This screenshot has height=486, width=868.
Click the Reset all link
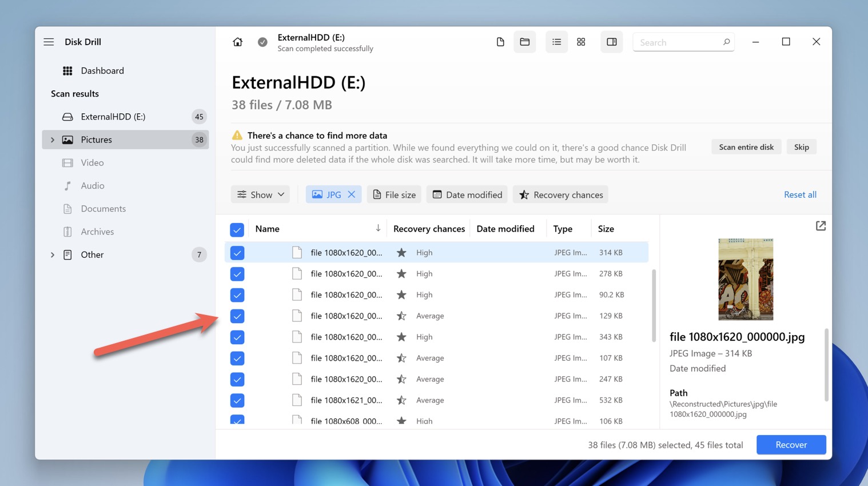tap(800, 194)
